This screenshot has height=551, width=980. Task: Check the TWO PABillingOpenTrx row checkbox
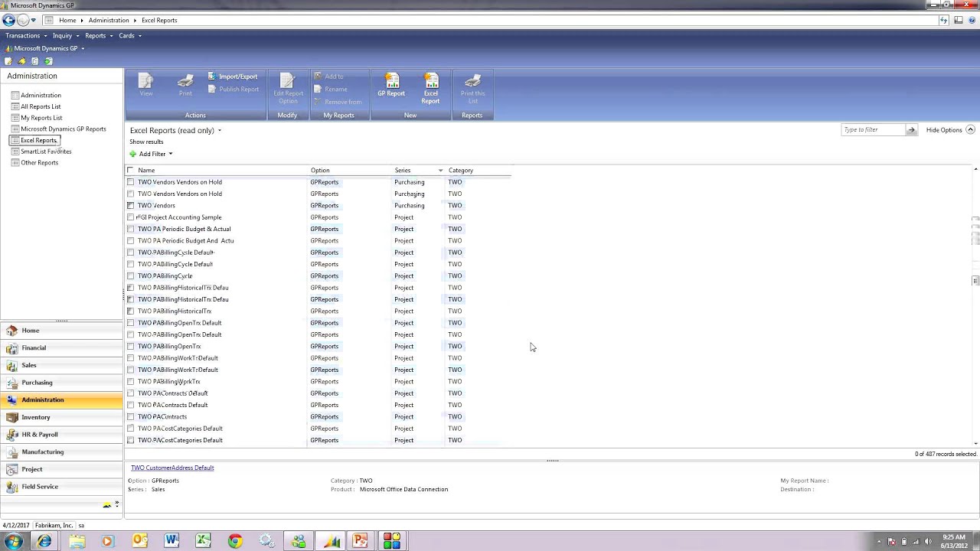tap(130, 346)
